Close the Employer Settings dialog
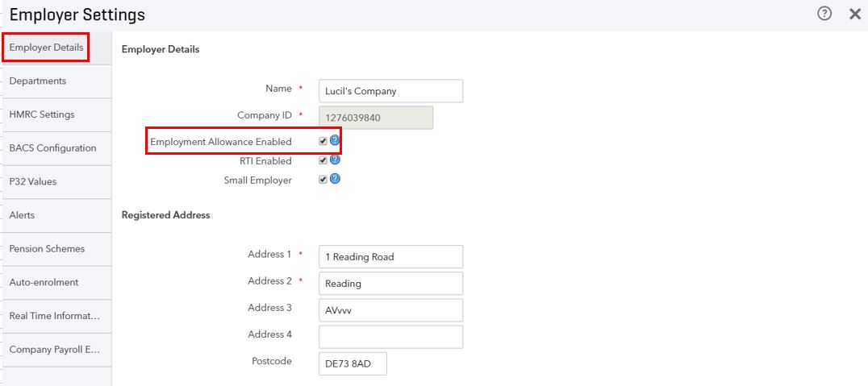 point(855,15)
